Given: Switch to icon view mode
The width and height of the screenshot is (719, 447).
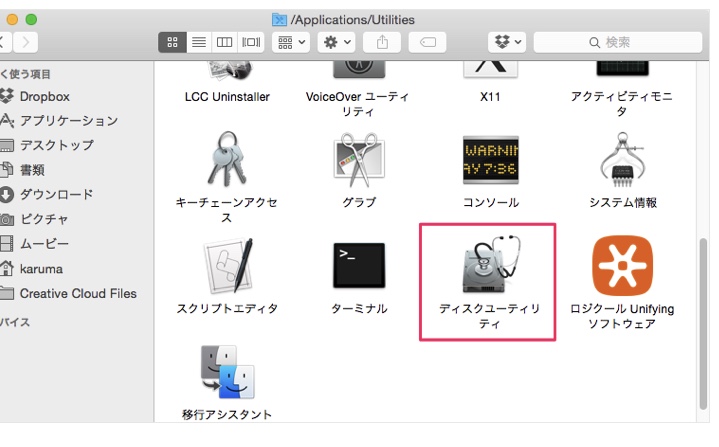Looking at the screenshot, I should pyautogui.click(x=172, y=42).
